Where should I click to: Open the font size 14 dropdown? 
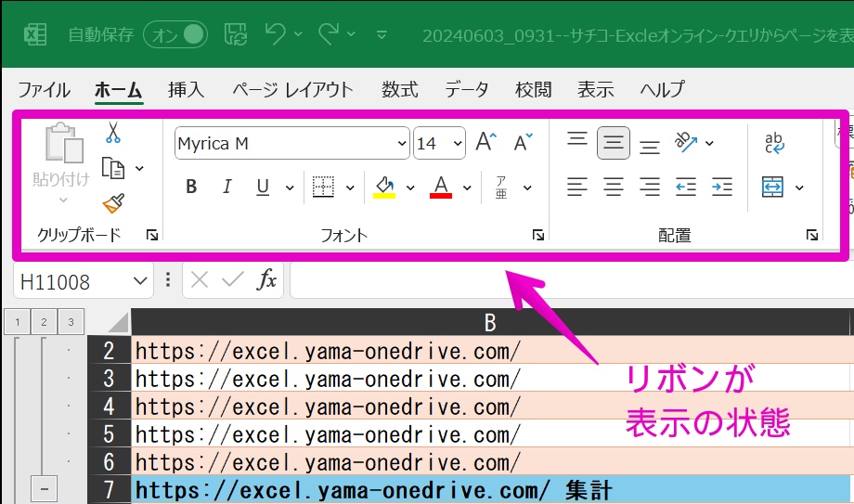click(x=458, y=143)
